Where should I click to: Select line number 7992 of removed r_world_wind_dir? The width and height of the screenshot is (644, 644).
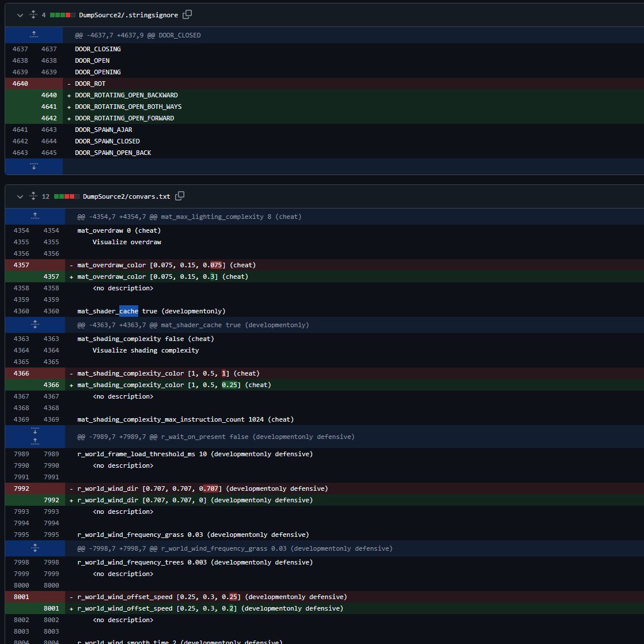(21, 488)
